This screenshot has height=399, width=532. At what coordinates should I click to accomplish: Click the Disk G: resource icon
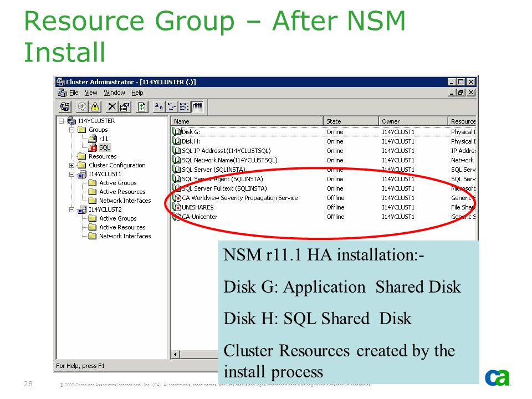[x=176, y=132]
